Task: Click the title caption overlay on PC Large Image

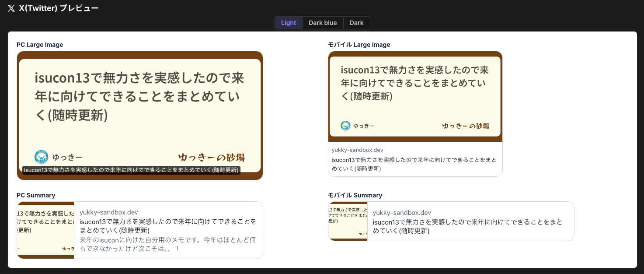Action: (131, 170)
